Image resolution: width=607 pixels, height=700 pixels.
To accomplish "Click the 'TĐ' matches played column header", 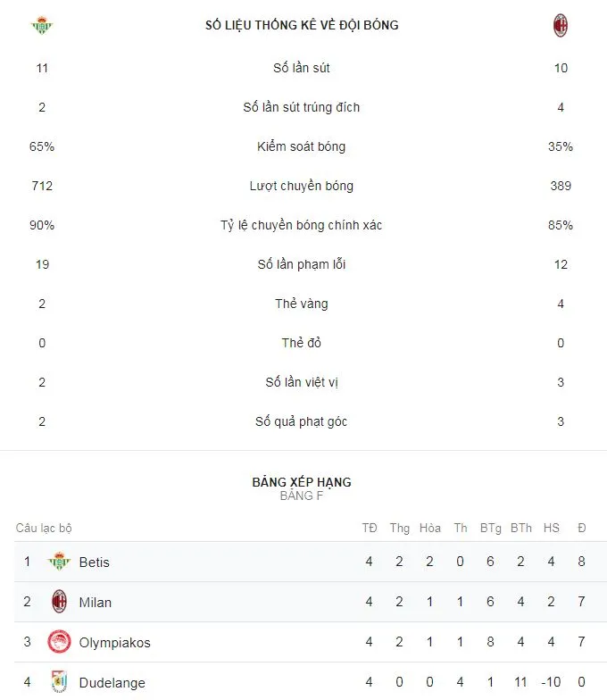I will [370, 528].
